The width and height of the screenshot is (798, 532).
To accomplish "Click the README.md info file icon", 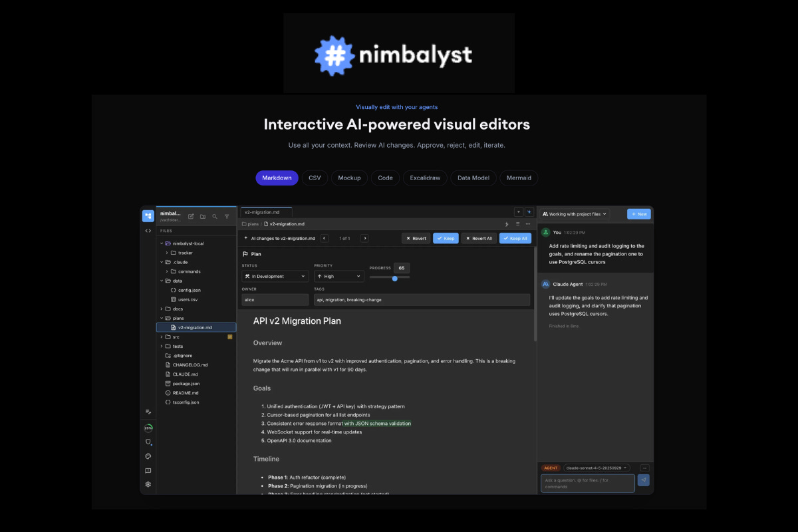I will click(x=168, y=393).
